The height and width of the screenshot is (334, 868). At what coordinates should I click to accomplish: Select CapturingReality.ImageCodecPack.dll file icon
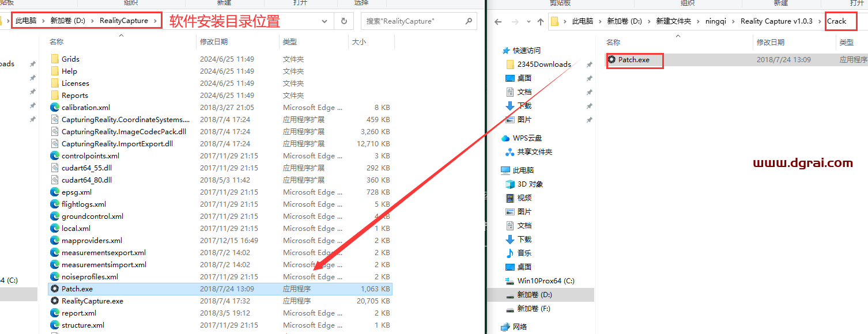pyautogui.click(x=55, y=131)
